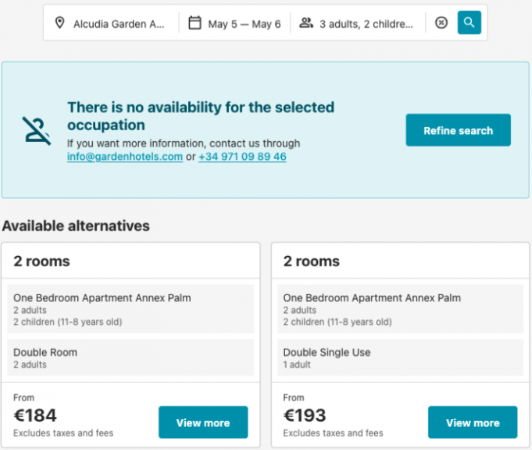The width and height of the screenshot is (532, 450).
Task: View more for the €184 option
Action: [x=203, y=423]
